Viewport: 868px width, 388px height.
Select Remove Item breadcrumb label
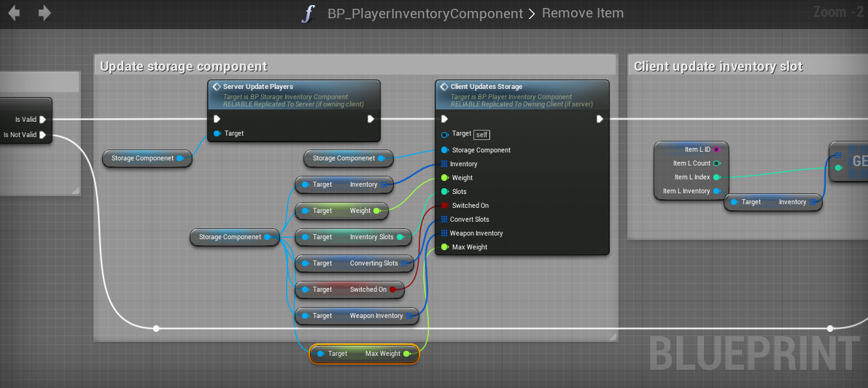coord(582,14)
